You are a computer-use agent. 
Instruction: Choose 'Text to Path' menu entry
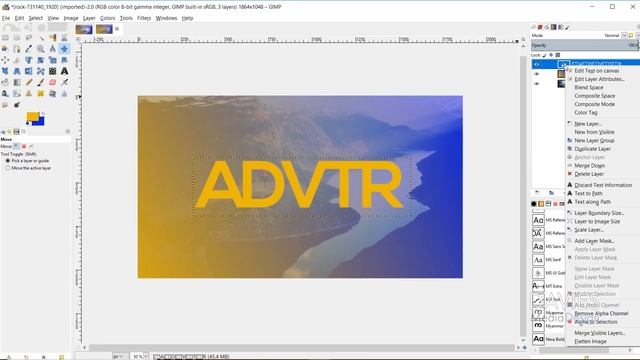(x=588, y=193)
